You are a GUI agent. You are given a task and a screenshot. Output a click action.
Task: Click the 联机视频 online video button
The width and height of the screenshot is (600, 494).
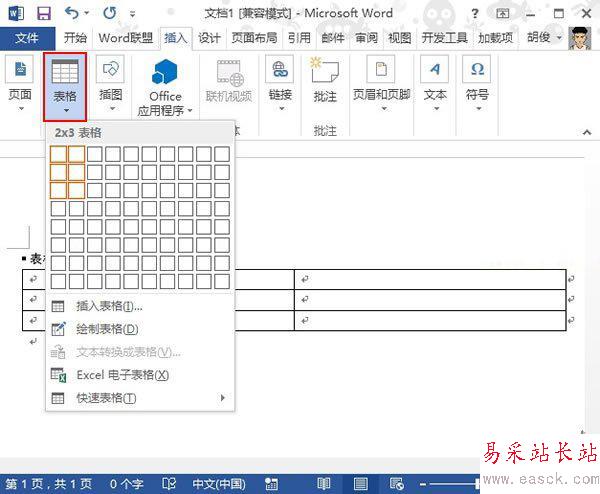point(229,81)
